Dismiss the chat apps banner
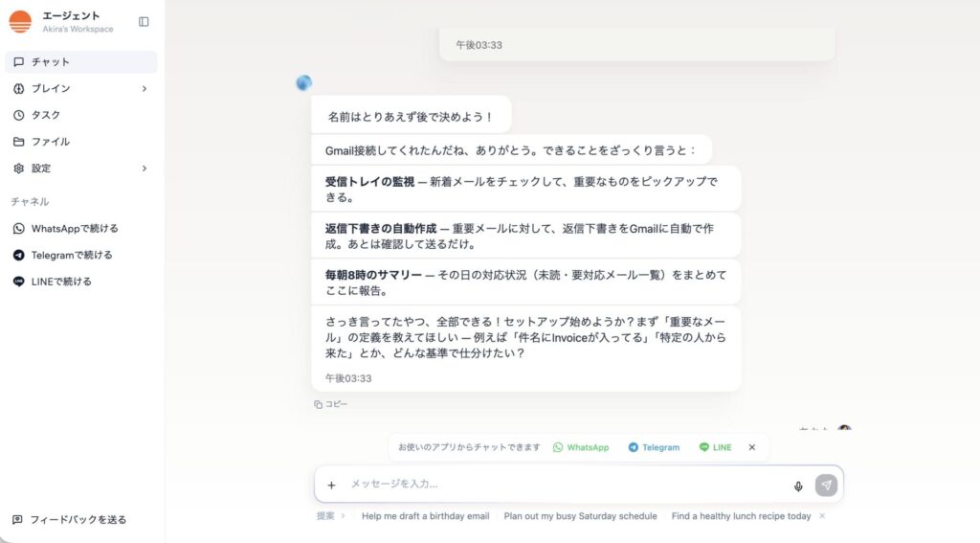 (752, 447)
